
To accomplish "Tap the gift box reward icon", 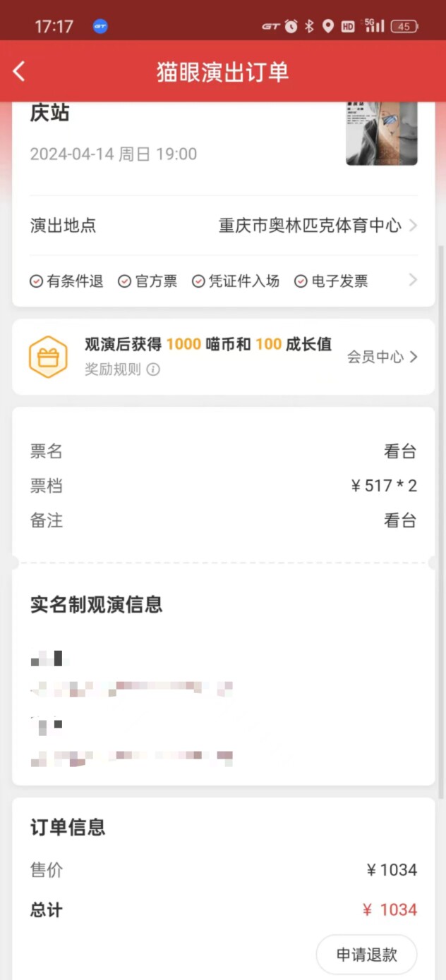I will tap(48, 357).
